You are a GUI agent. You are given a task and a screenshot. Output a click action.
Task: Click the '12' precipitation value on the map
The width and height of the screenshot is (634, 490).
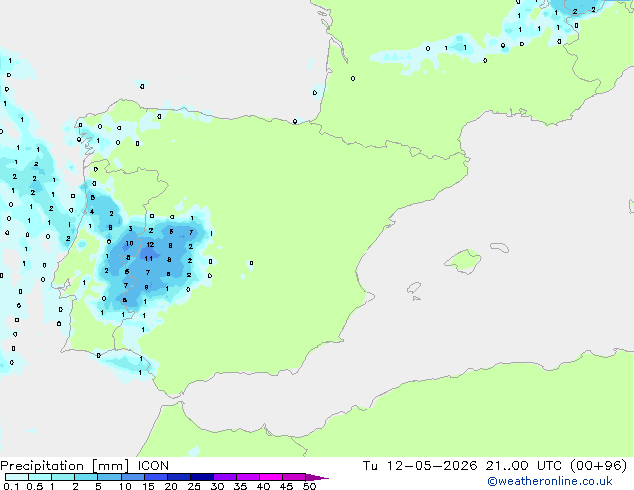click(x=150, y=245)
